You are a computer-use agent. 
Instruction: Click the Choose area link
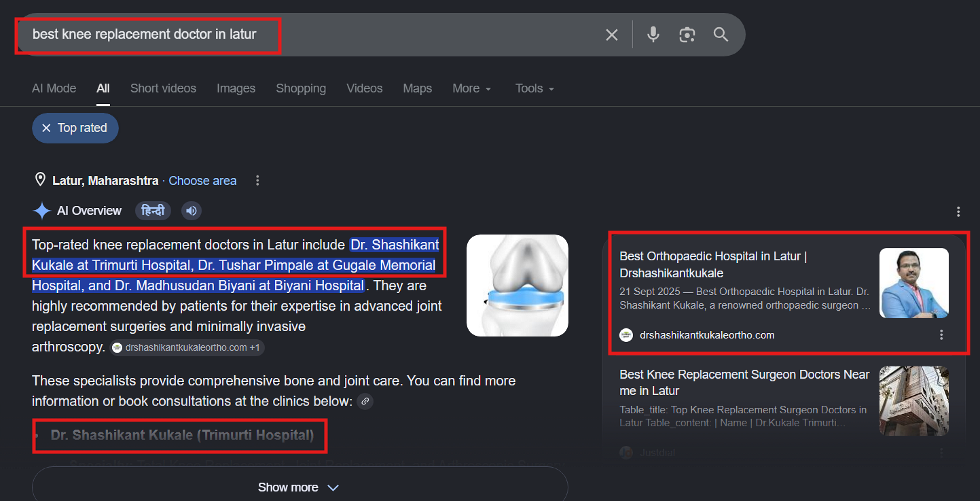click(x=202, y=180)
